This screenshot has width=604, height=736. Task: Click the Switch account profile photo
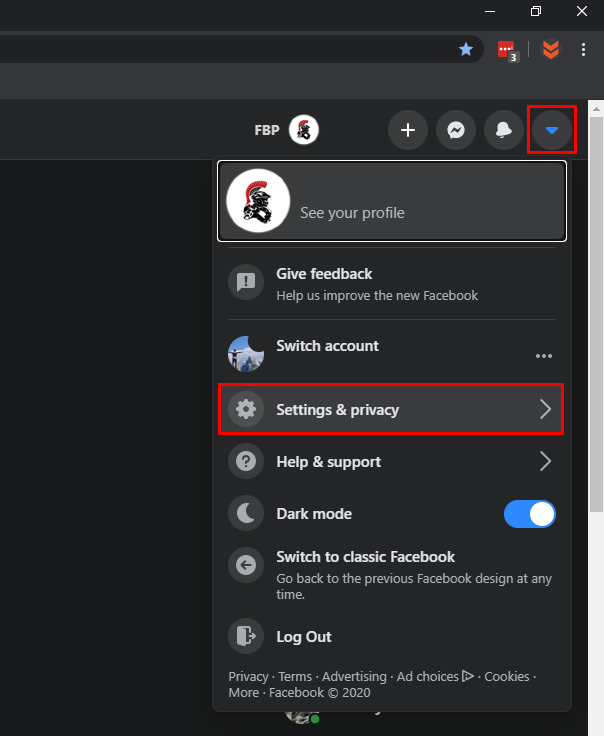point(246,354)
